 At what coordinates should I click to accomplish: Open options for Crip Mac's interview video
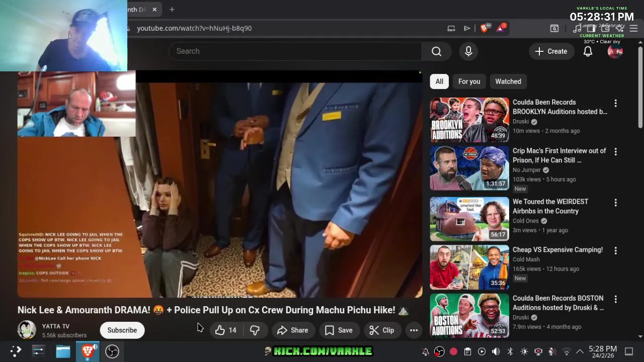pyautogui.click(x=615, y=151)
